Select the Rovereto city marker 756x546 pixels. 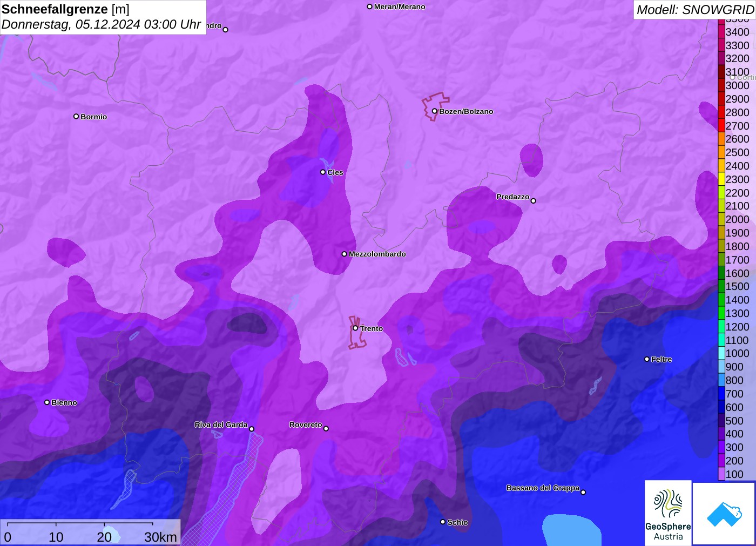pyautogui.click(x=326, y=429)
